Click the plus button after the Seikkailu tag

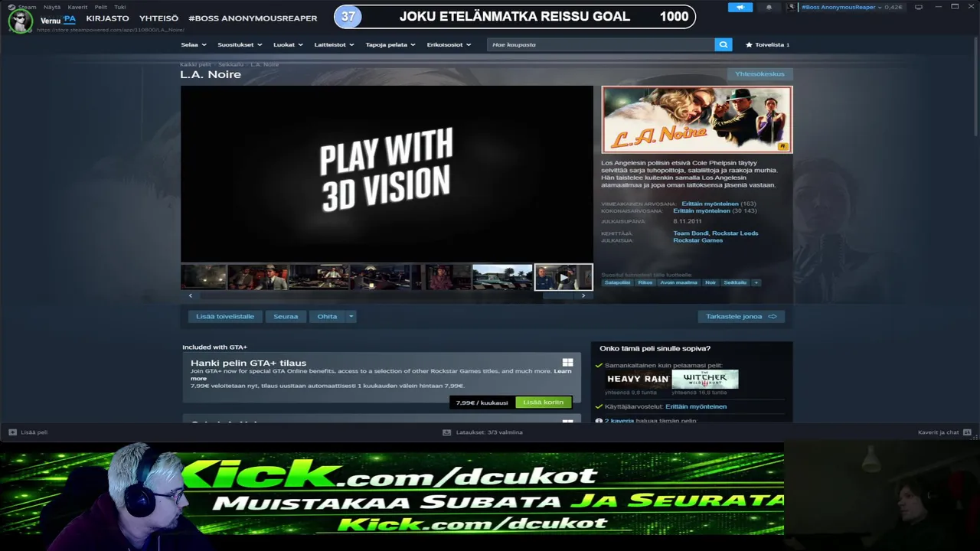756,282
